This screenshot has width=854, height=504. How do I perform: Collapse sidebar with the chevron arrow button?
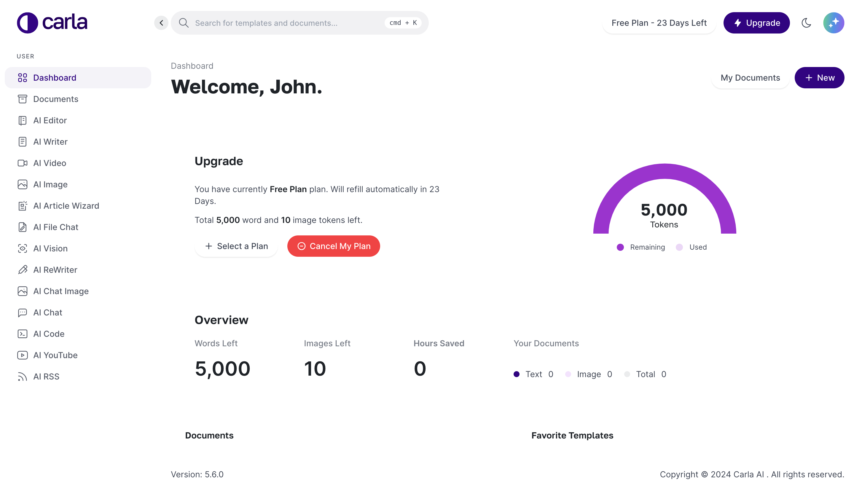click(161, 23)
